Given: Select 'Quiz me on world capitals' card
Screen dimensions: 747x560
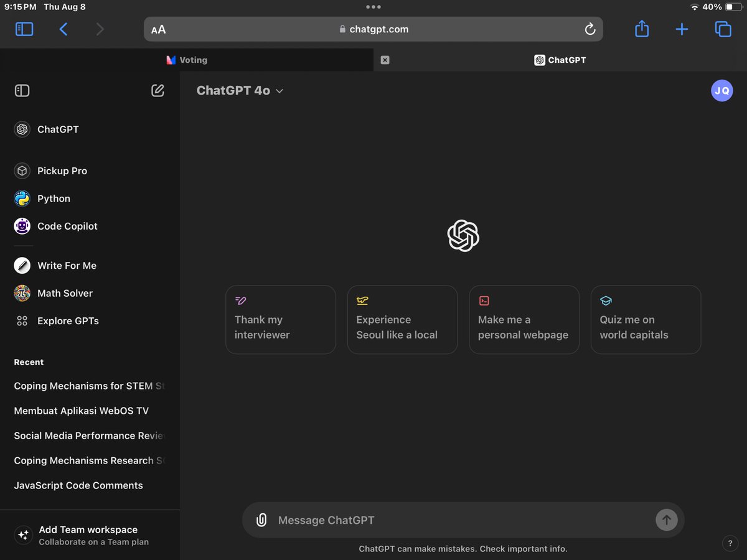Looking at the screenshot, I should [x=646, y=320].
